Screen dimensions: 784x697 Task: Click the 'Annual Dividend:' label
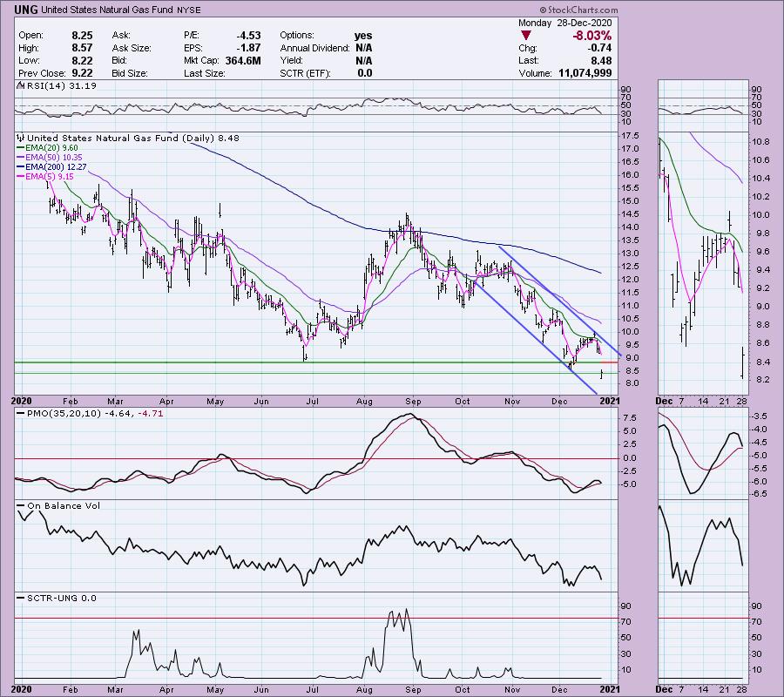pos(314,48)
